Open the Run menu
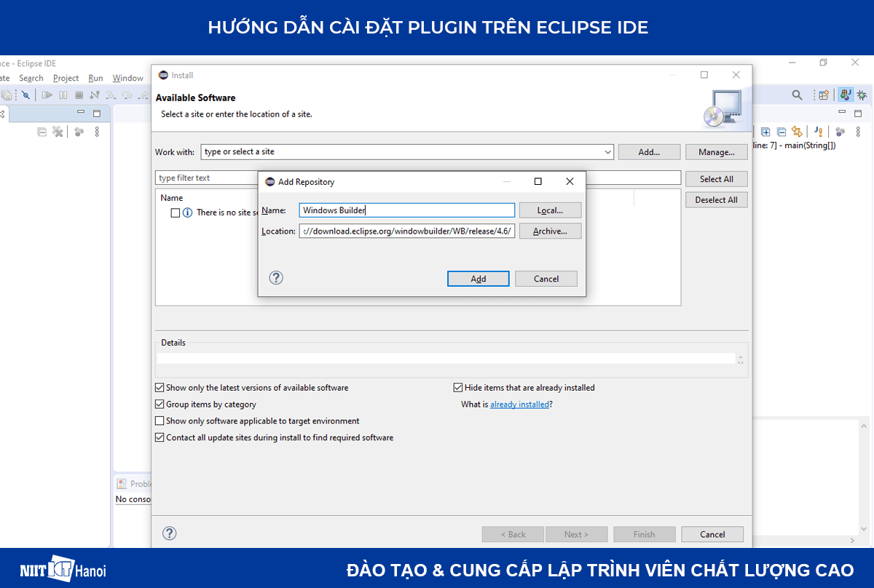The height and width of the screenshot is (588, 874). tap(95, 78)
